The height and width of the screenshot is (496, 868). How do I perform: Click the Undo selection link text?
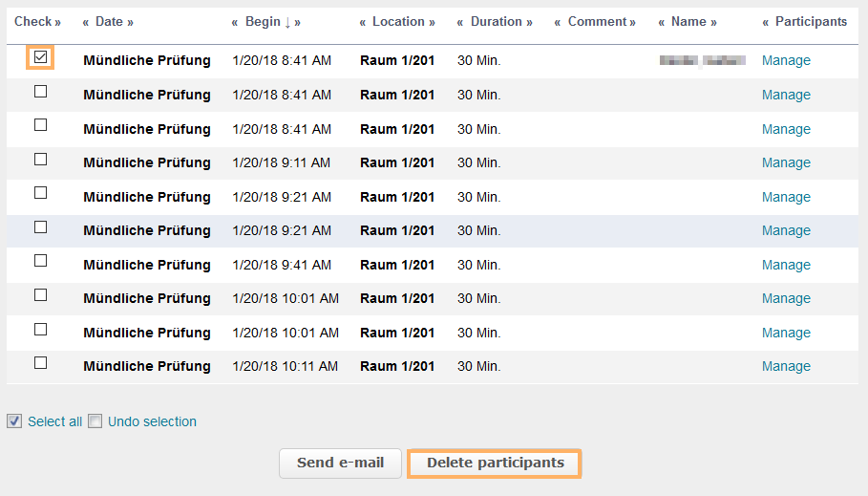point(152,421)
